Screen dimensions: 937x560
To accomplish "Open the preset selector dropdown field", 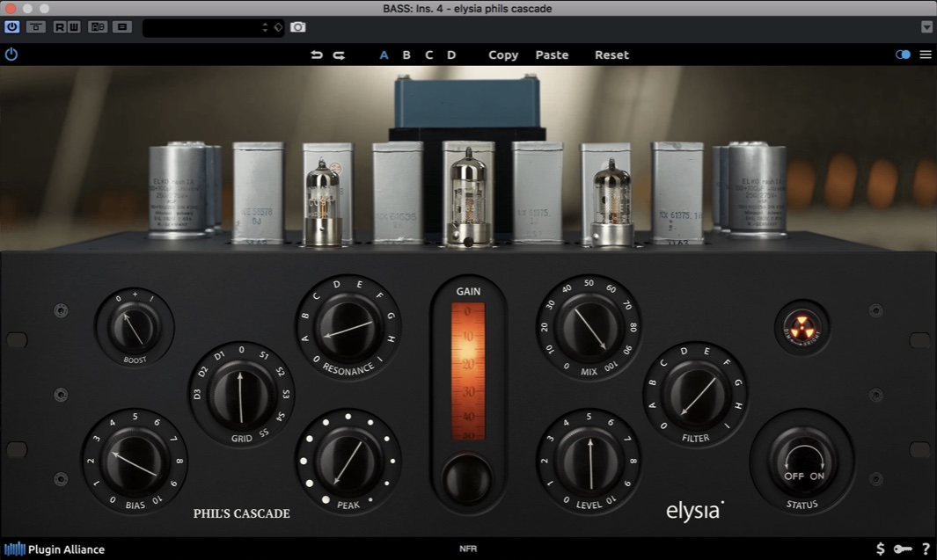I will (213, 27).
